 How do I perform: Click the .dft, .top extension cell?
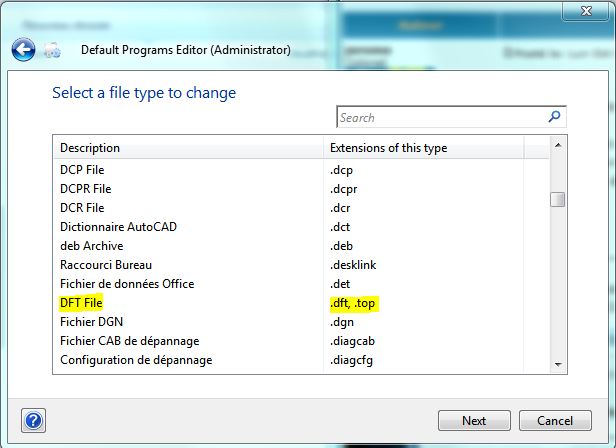tap(352, 303)
